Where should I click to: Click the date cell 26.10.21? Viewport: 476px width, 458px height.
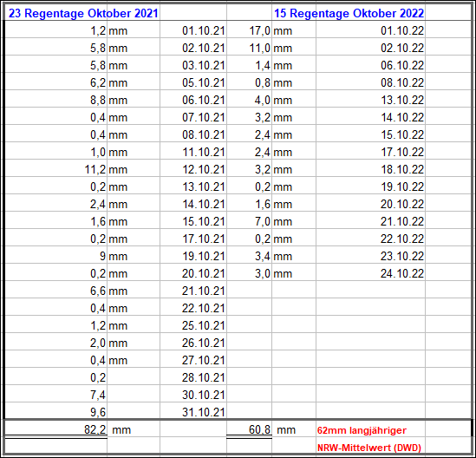(204, 343)
